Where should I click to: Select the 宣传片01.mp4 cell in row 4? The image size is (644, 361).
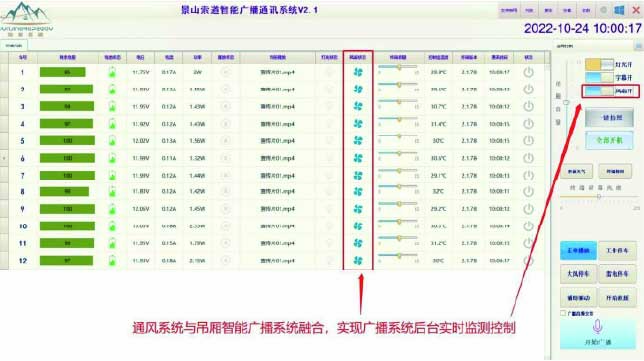277,124
